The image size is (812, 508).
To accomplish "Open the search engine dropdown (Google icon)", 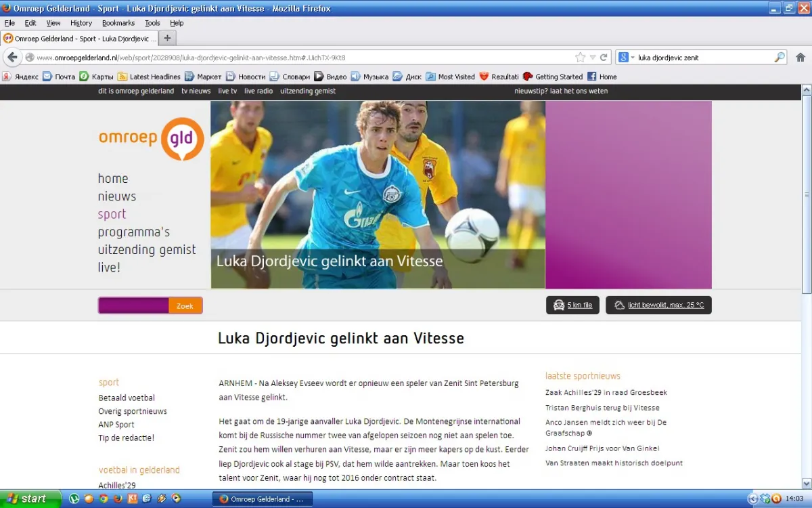I will tap(626, 58).
